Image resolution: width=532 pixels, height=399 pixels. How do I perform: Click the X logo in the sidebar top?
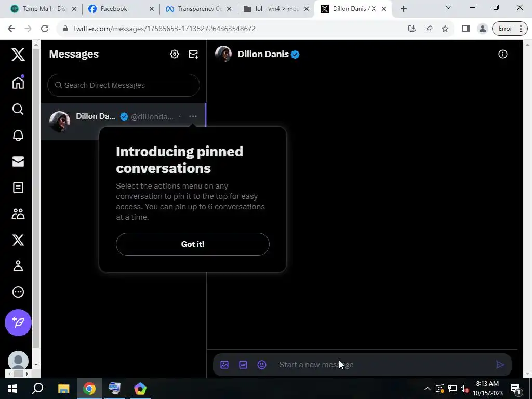[x=18, y=54]
